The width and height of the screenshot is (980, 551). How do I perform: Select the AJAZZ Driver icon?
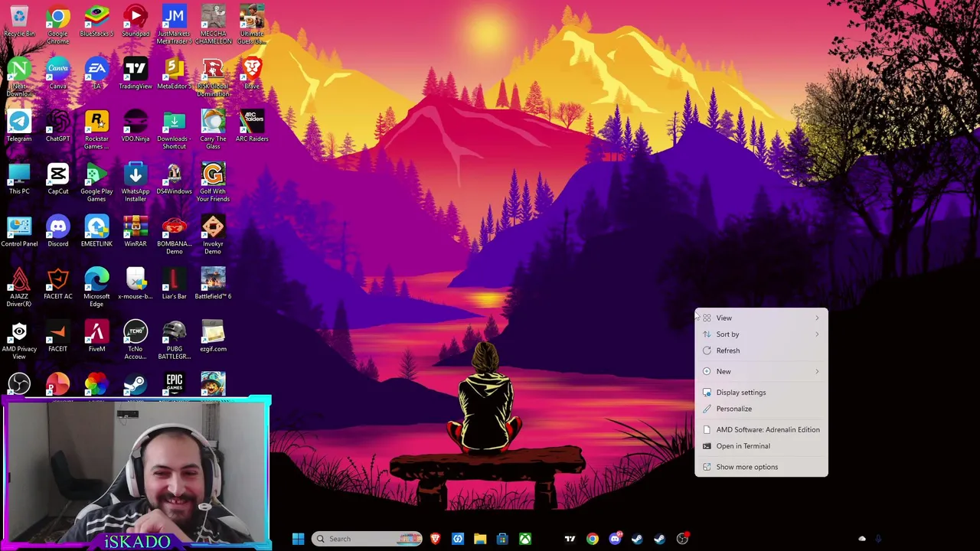pos(19,288)
